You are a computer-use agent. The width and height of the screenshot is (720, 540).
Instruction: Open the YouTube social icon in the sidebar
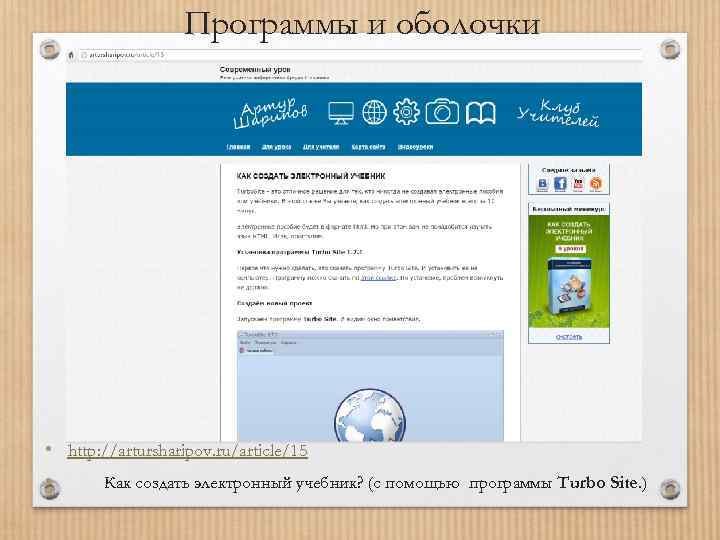[578, 184]
